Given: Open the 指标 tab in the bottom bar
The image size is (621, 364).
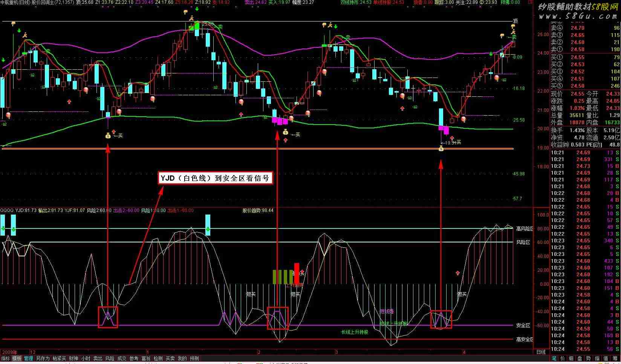Looking at the screenshot, I should (x=6, y=359).
